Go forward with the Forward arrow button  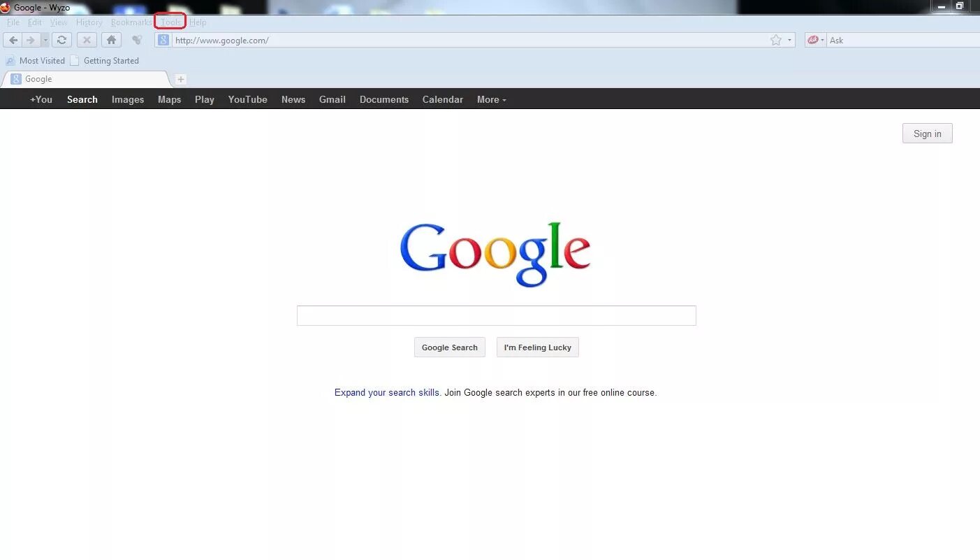click(30, 40)
